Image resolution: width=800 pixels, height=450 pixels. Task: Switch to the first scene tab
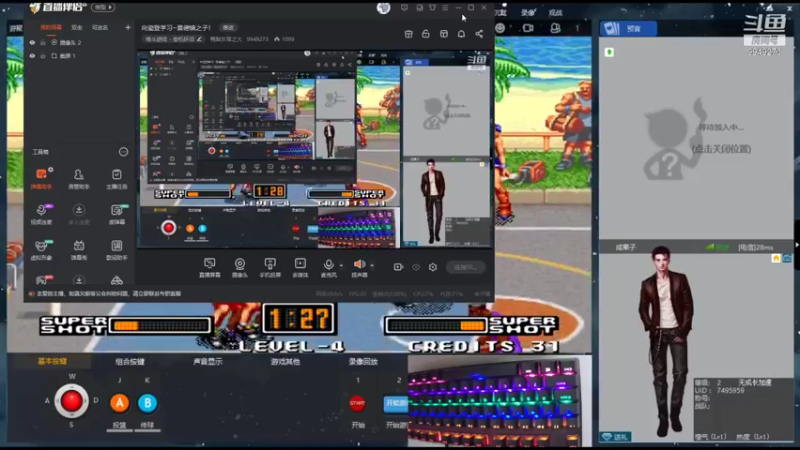coord(51,28)
